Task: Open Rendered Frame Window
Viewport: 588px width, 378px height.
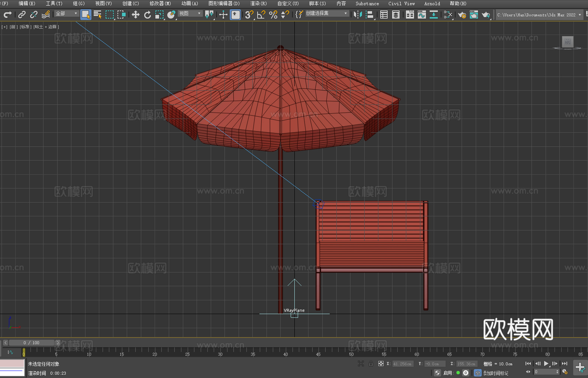Action: (x=474, y=14)
